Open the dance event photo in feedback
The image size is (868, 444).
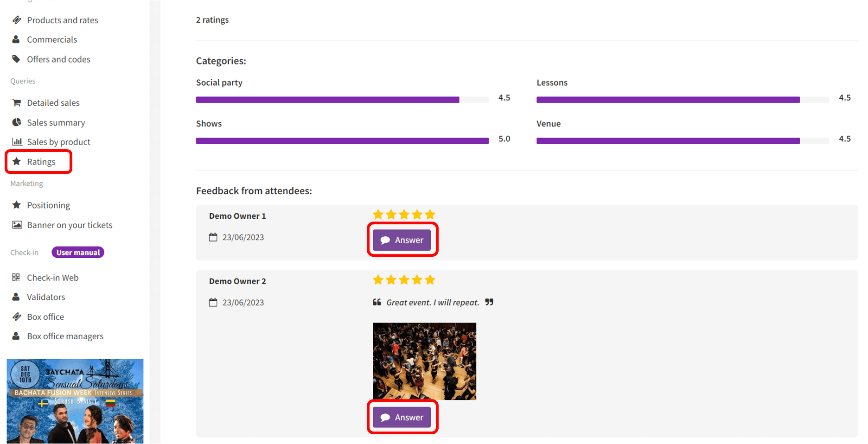pyautogui.click(x=424, y=361)
